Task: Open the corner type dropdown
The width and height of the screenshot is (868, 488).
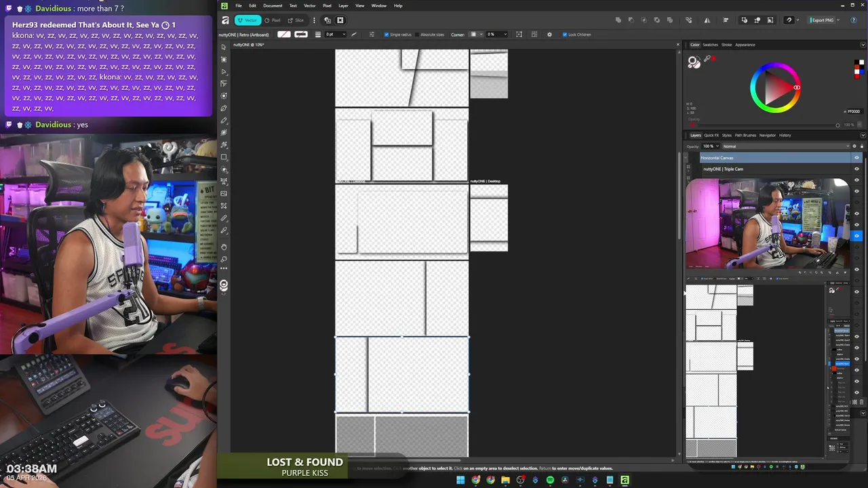Action: click(480, 35)
